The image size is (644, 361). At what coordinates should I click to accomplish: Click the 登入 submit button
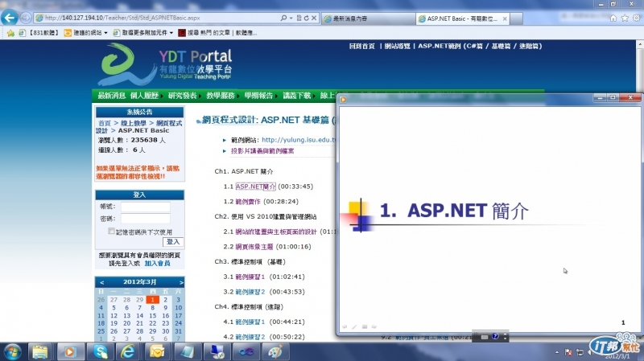click(x=173, y=242)
